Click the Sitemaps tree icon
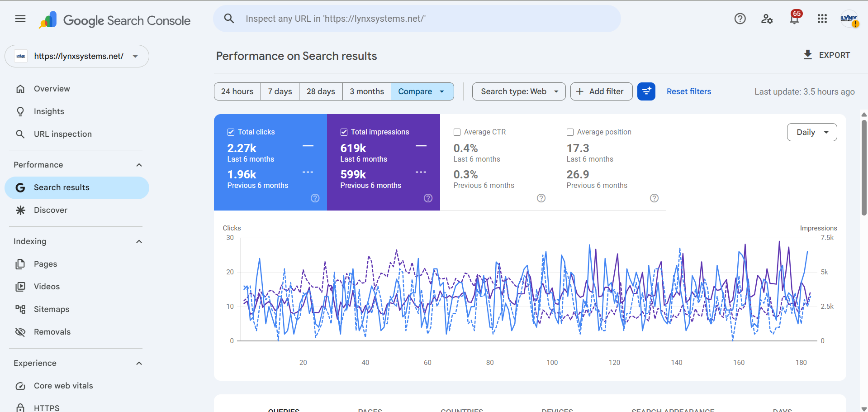 [20, 309]
